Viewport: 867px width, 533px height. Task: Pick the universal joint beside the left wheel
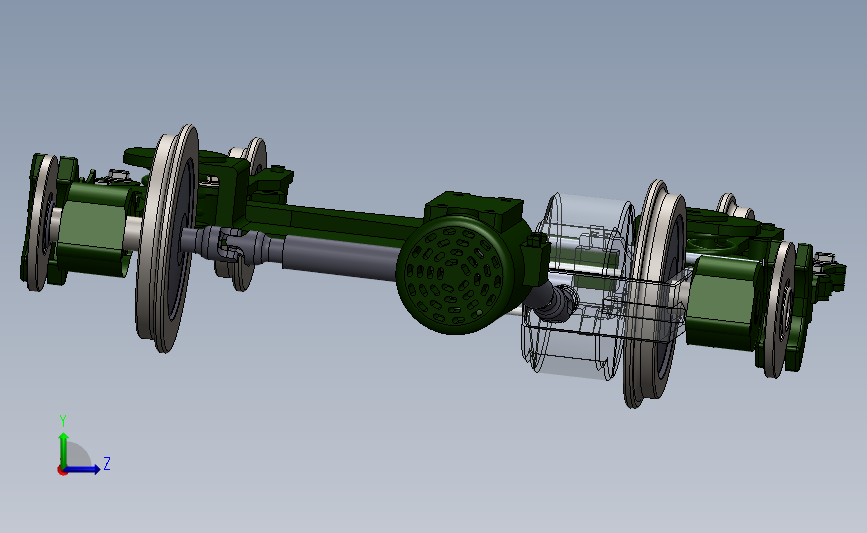pyautogui.click(x=231, y=243)
